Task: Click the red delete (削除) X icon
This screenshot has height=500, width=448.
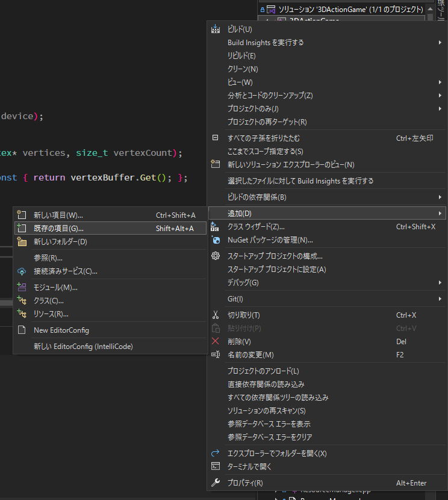Action: click(216, 341)
